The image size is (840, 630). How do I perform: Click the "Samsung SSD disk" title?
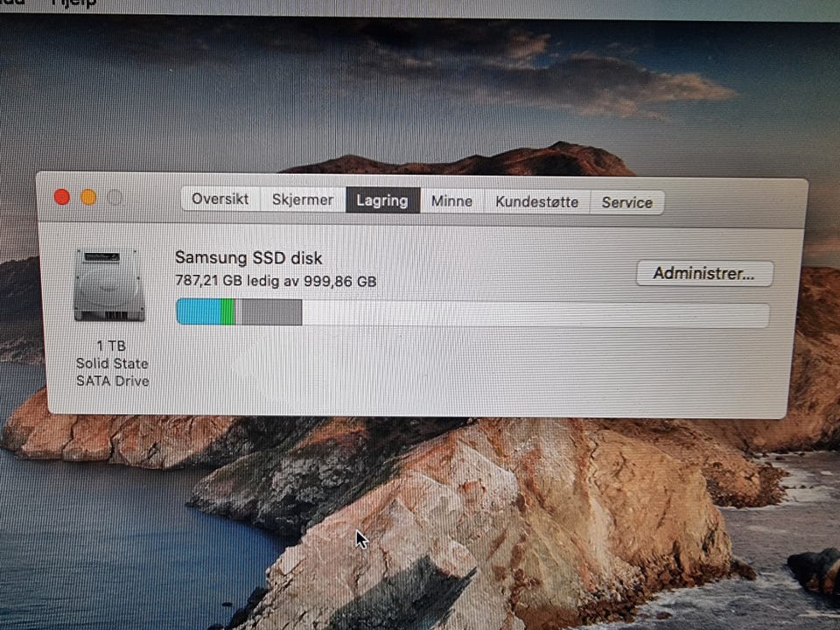(x=248, y=257)
